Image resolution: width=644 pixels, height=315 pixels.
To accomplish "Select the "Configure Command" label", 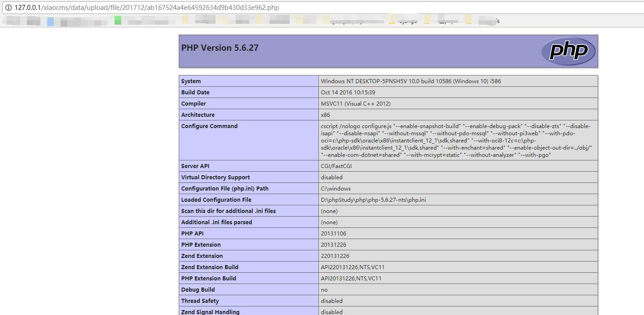I will pyautogui.click(x=209, y=126).
